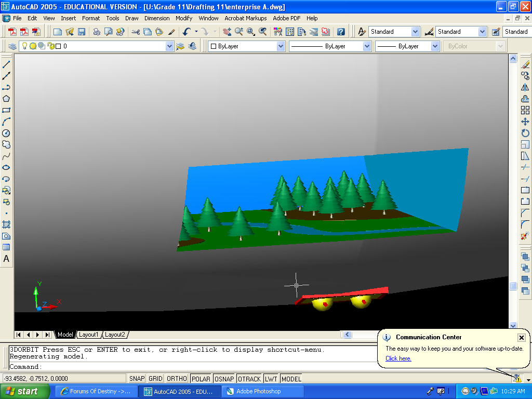Toggle SNAP mode in status bar
This screenshot has width=532, height=399.
point(137,379)
